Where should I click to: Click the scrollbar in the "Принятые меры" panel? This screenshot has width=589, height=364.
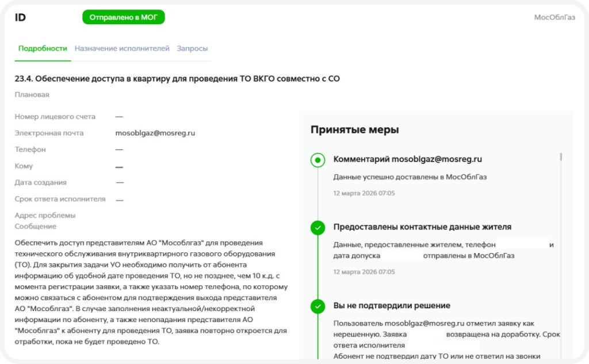tap(561, 157)
